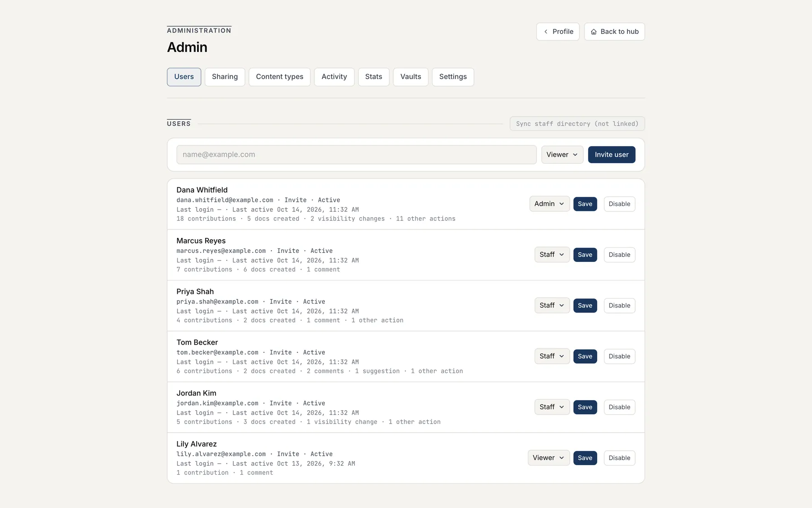
Task: Click the name Dana Whitfield
Action: pos(202,190)
